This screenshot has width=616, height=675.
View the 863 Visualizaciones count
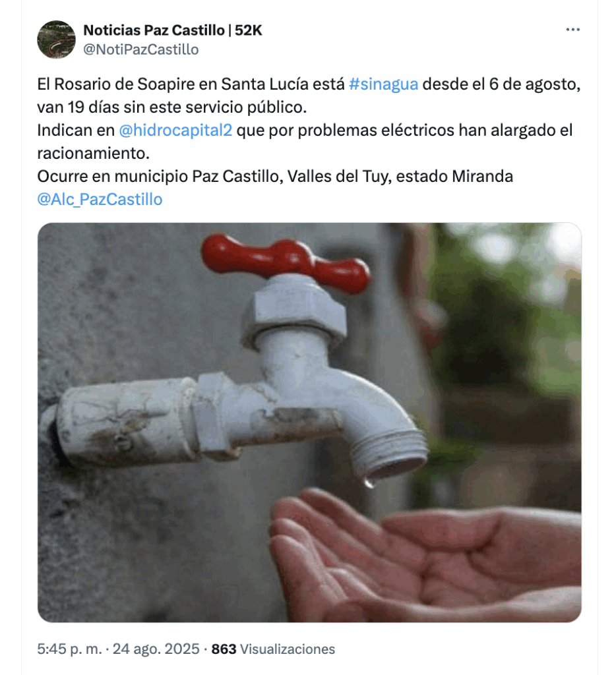(x=273, y=649)
